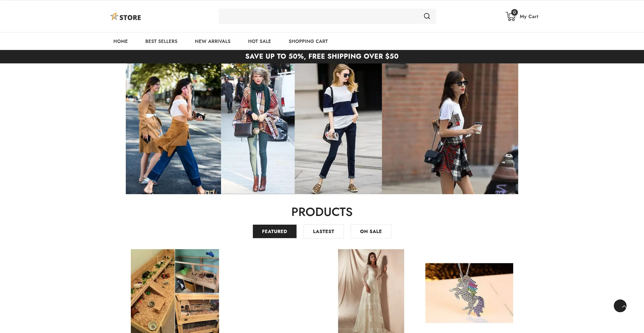This screenshot has width=644, height=333.
Task: Show the ON SALE products tab
Action: (371, 231)
